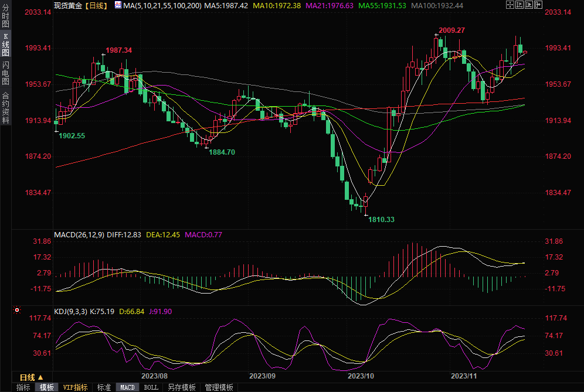584x392 pixels.
Task: Click the 另存模板 button
Action: coord(181,387)
